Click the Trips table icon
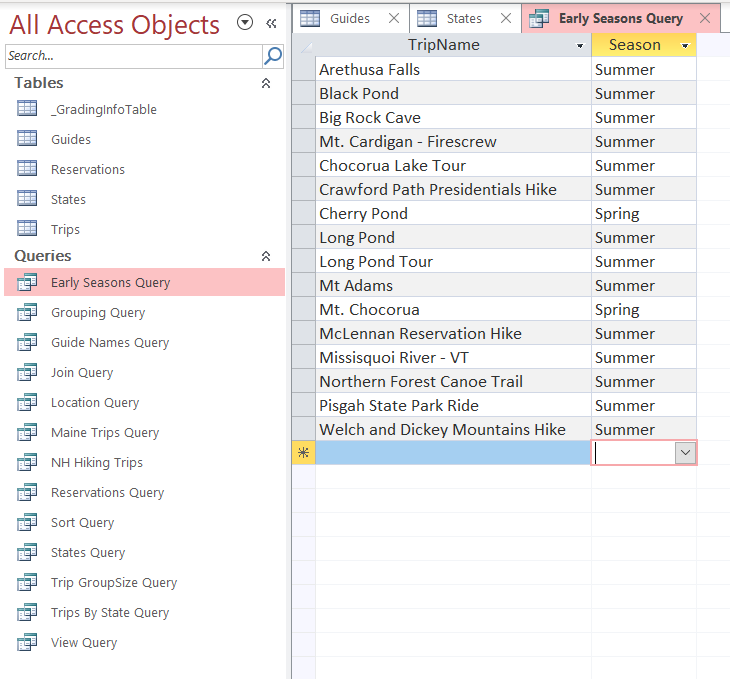The image size is (730, 679). click(27, 228)
